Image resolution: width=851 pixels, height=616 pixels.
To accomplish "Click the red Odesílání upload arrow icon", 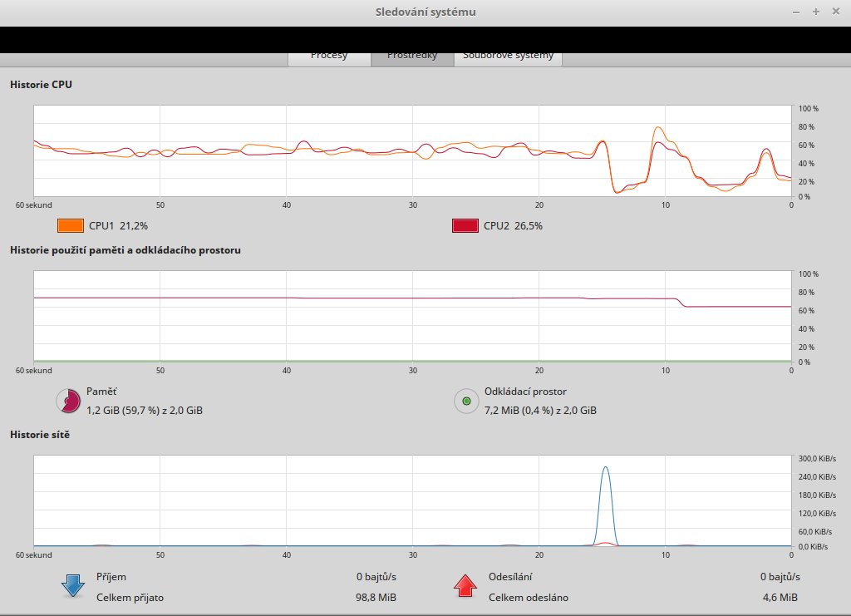I will [x=466, y=586].
